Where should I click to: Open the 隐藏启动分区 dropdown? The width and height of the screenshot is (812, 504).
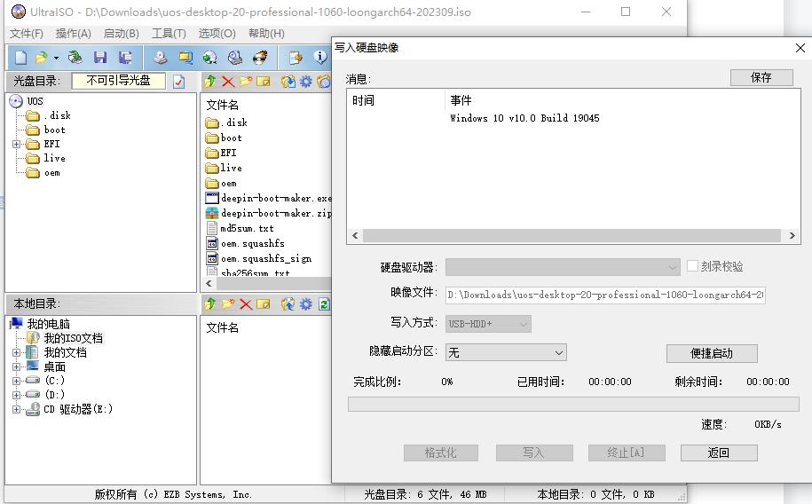click(506, 353)
